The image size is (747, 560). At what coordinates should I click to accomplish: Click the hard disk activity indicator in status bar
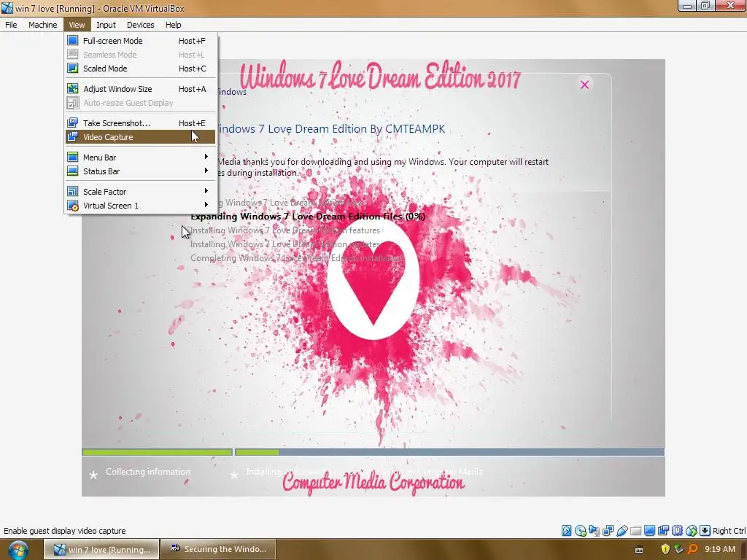point(566,531)
